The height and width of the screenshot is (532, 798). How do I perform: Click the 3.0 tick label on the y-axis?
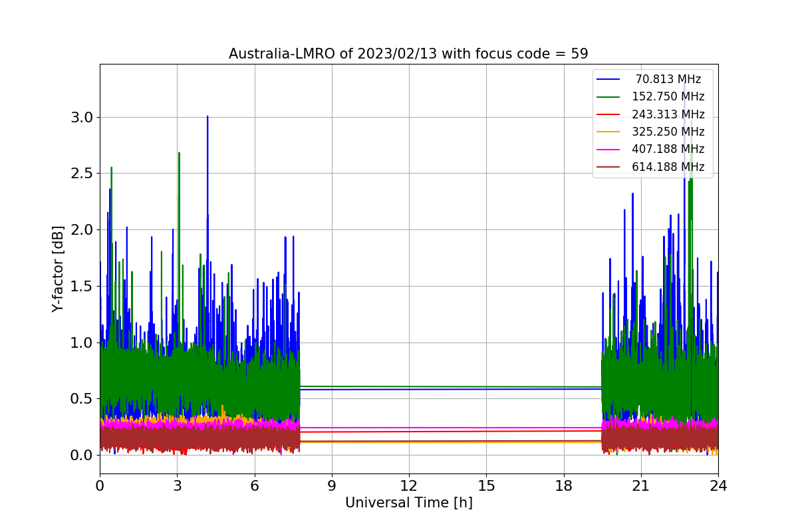click(80, 118)
